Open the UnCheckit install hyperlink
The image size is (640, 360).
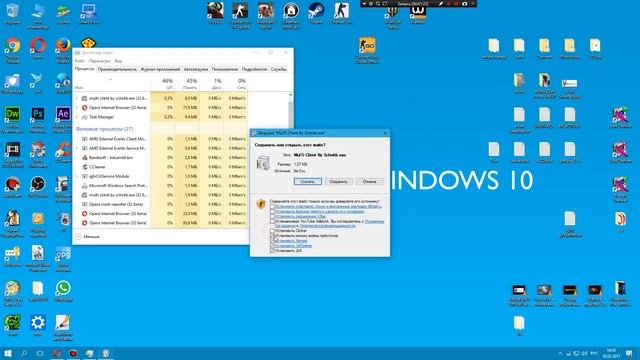(294, 246)
